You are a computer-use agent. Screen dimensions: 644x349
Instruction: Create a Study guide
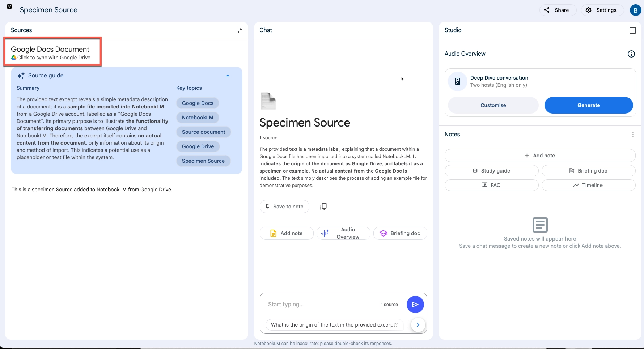click(491, 171)
